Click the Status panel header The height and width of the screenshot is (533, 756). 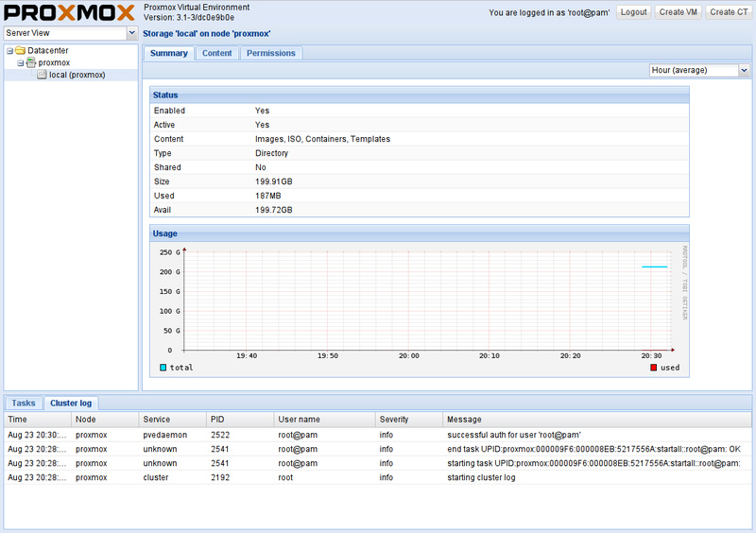[420, 95]
